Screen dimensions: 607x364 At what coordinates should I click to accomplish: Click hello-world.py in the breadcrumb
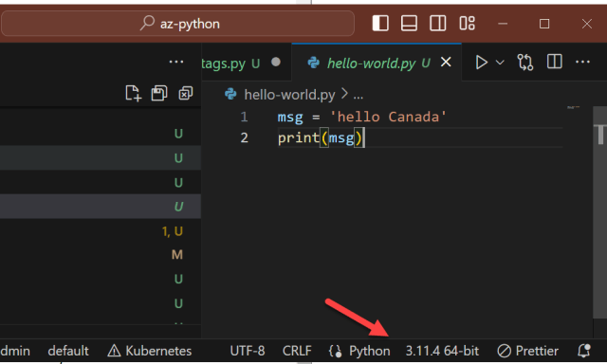tap(289, 95)
